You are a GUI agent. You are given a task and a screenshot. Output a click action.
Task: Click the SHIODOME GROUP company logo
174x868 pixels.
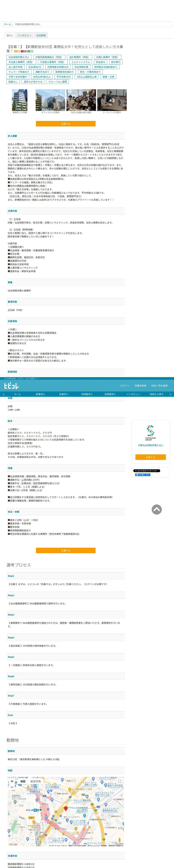(x=150, y=433)
